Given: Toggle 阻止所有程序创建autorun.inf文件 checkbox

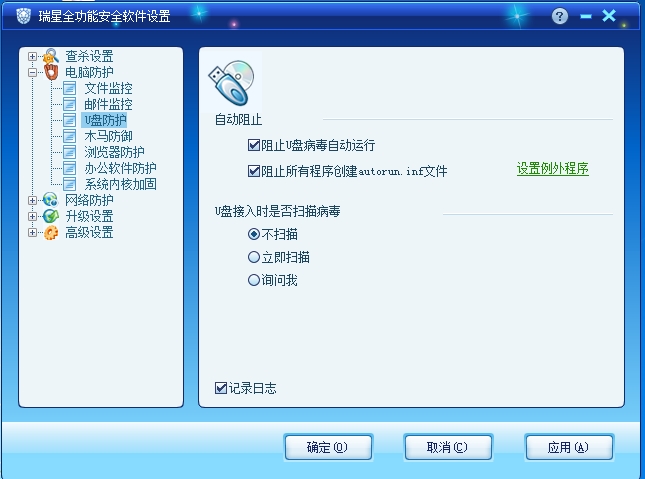Looking at the screenshot, I should 254,171.
